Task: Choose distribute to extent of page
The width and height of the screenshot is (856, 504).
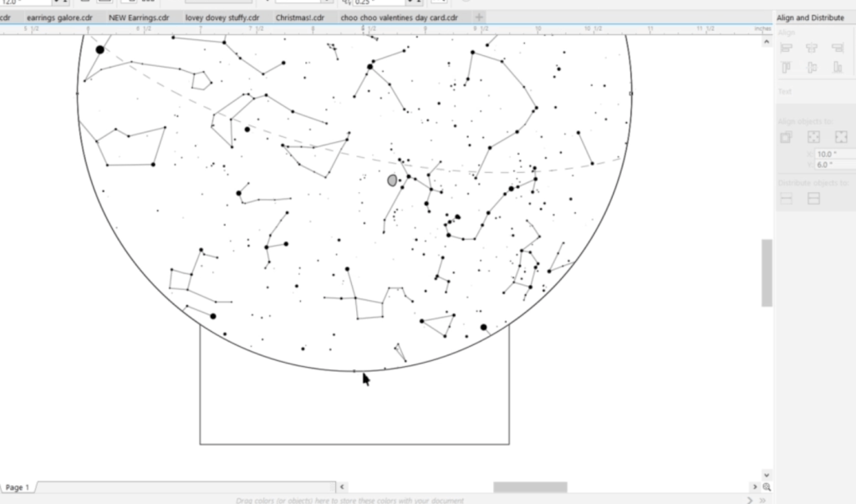Action: coord(813,198)
